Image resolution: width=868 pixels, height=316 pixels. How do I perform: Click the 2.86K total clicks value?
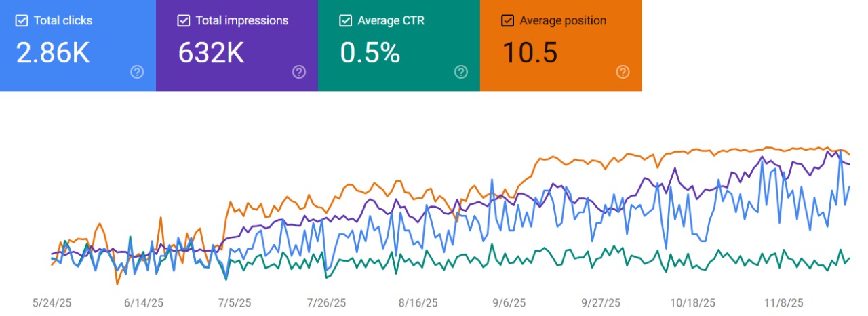[x=53, y=53]
